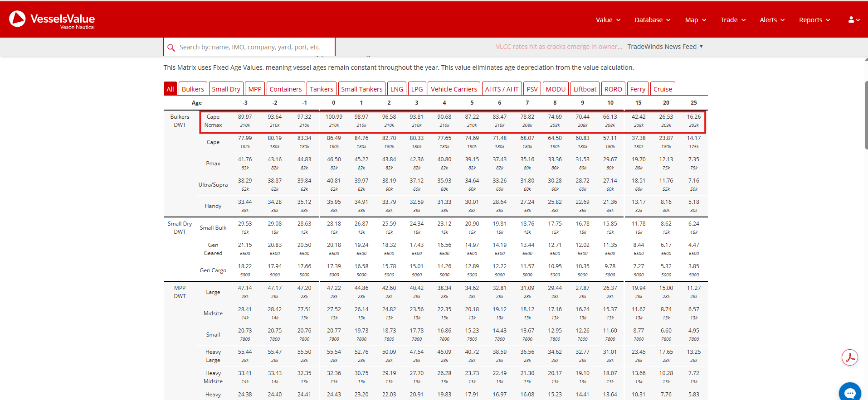
Task: Open the user account icon menu
Action: pos(854,20)
